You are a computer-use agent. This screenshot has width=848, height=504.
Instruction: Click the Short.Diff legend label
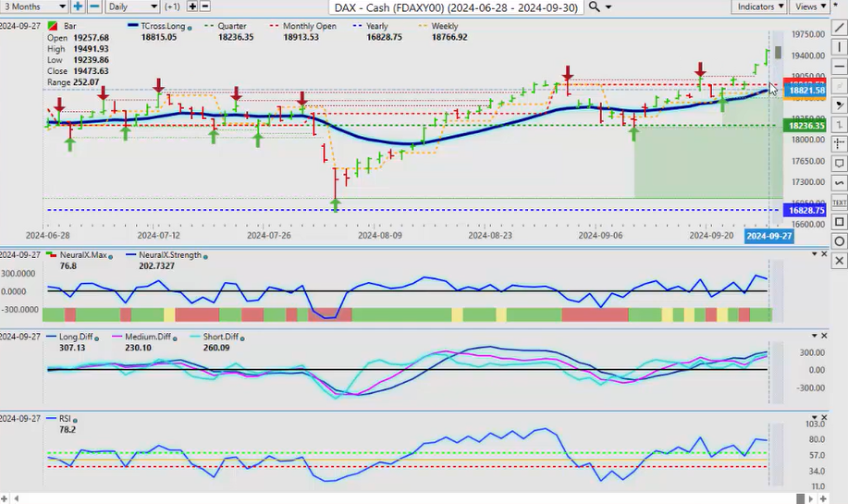pos(221,337)
